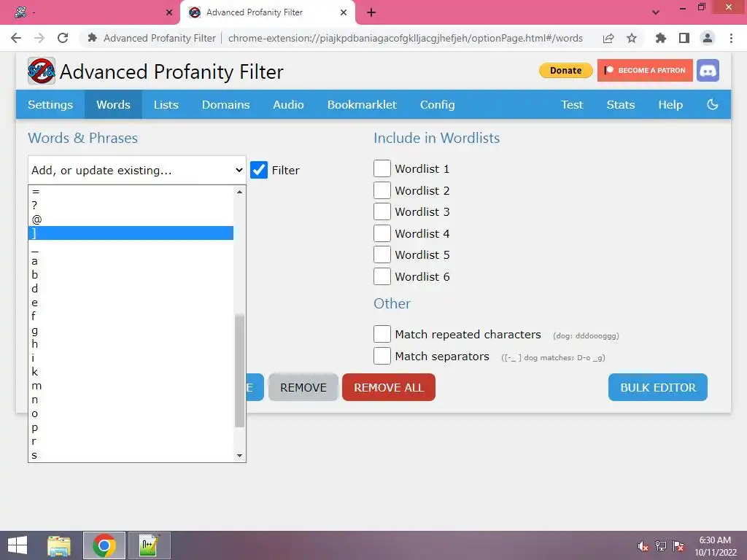Check the Wordlist 5 checkbox

pyautogui.click(x=382, y=254)
